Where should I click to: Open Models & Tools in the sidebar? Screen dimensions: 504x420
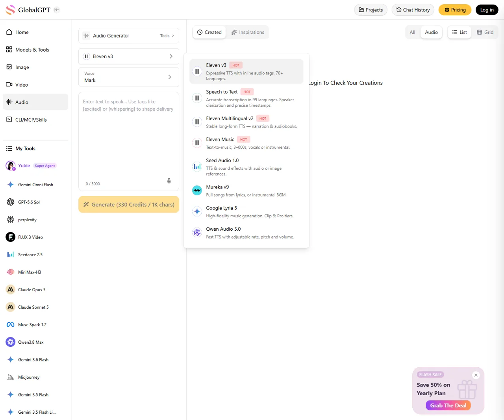tap(35, 50)
